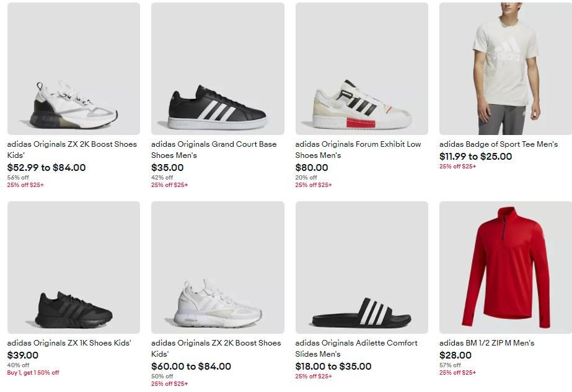Open the ZX 2K Boost title above $52.99 price

click(x=72, y=150)
